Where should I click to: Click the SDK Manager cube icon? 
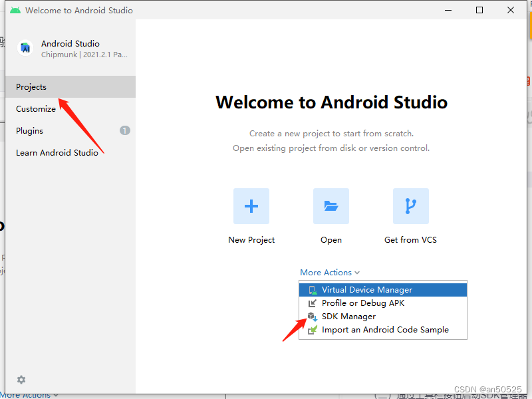pyautogui.click(x=312, y=317)
